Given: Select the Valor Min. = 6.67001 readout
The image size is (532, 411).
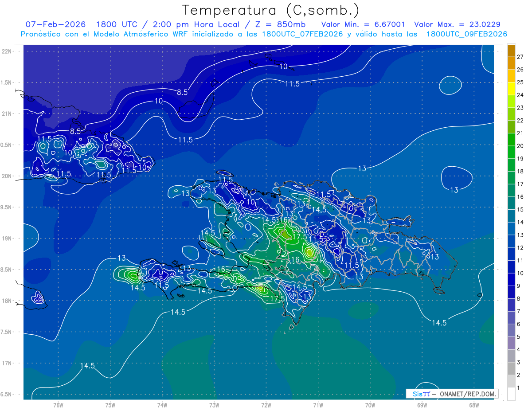Looking at the screenshot, I should click(x=363, y=24).
